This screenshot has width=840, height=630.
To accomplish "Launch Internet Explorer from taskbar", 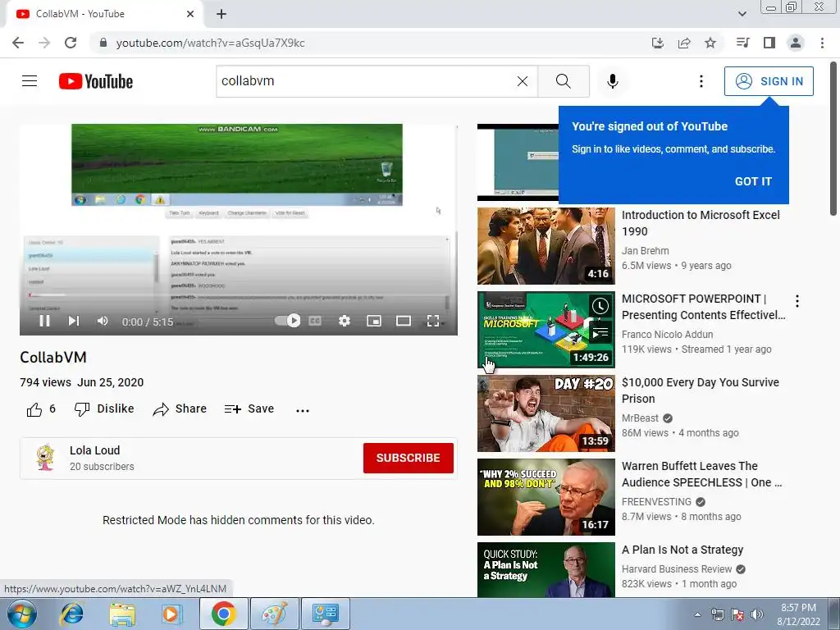I will [x=72, y=614].
